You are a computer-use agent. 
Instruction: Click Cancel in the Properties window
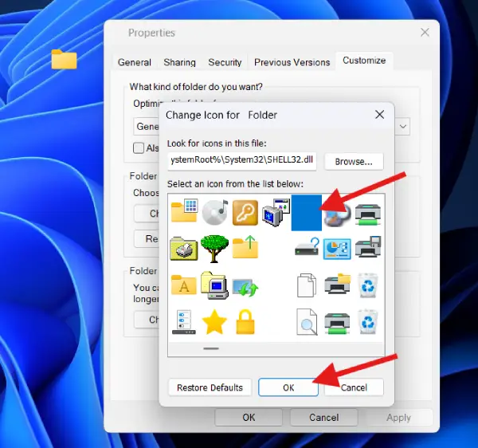point(324,417)
